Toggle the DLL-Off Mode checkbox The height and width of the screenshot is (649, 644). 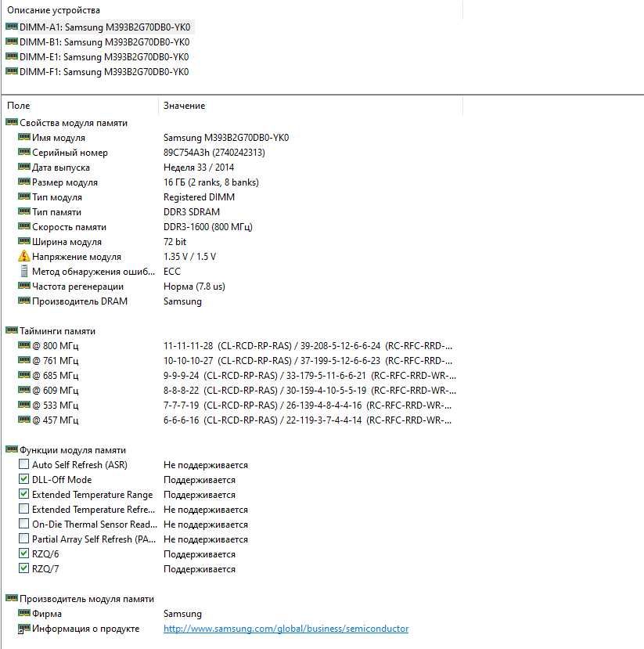pos(24,479)
